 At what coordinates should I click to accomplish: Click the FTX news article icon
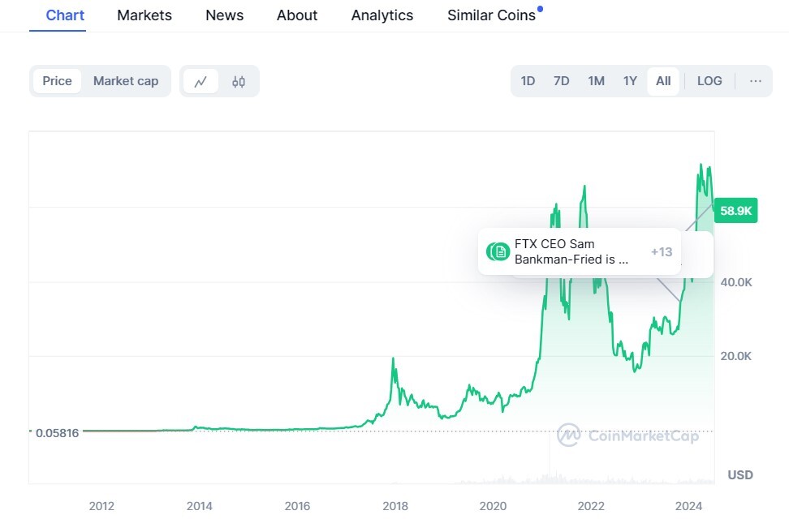[498, 251]
